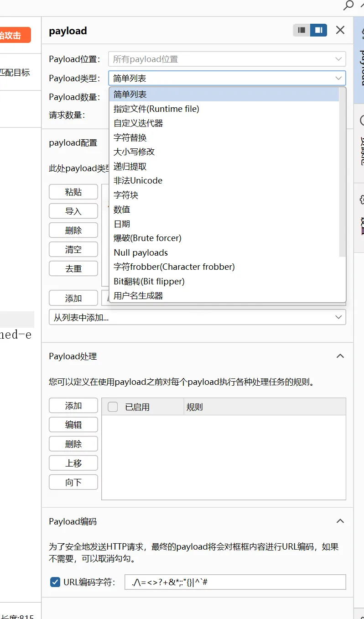This screenshot has width=364, height=619.
Task: Click the orange 开始攻击 button
Action: tap(14, 35)
